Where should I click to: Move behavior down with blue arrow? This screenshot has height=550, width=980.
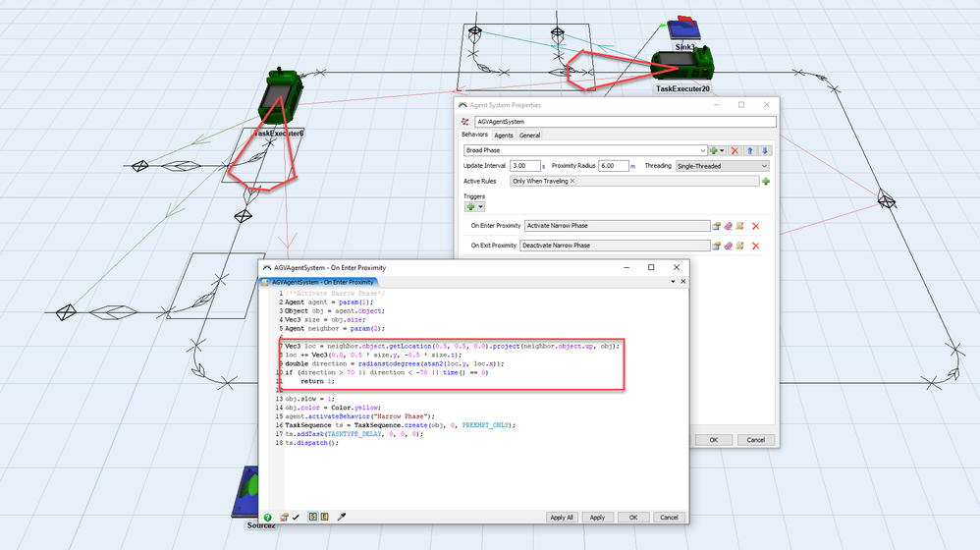764,150
